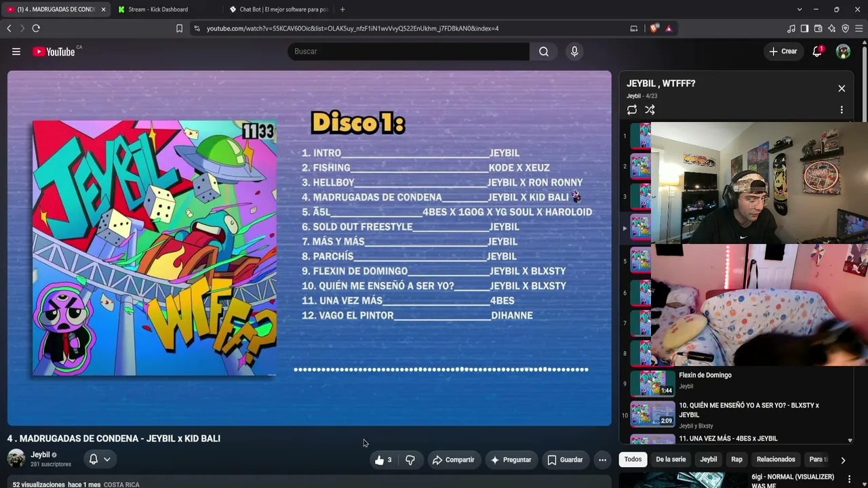Go back to the previous page

[9, 28]
